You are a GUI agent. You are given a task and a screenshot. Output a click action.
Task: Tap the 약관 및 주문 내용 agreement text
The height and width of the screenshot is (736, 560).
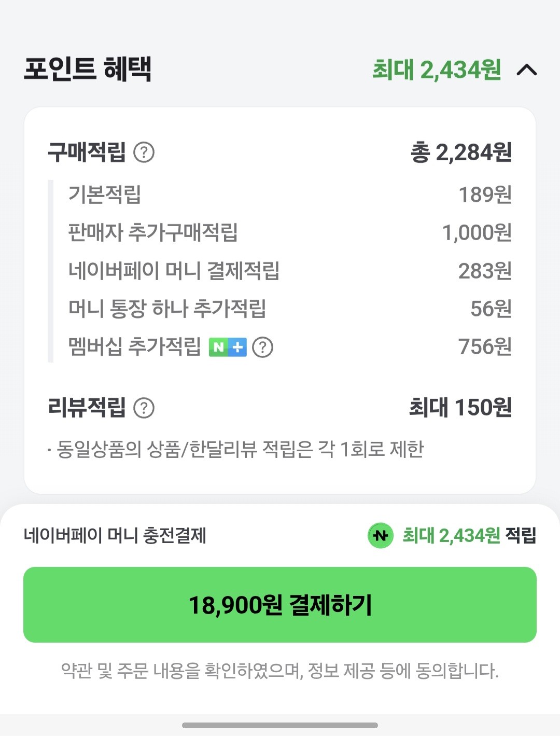[280, 671]
